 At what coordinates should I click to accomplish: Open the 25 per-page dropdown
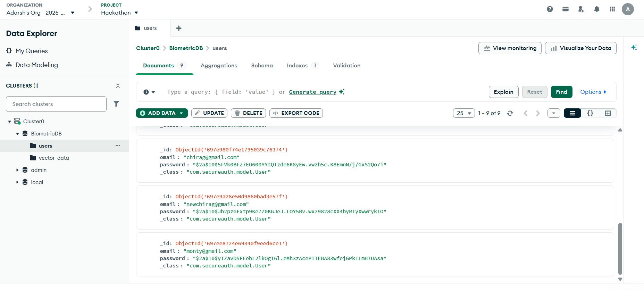pos(463,113)
